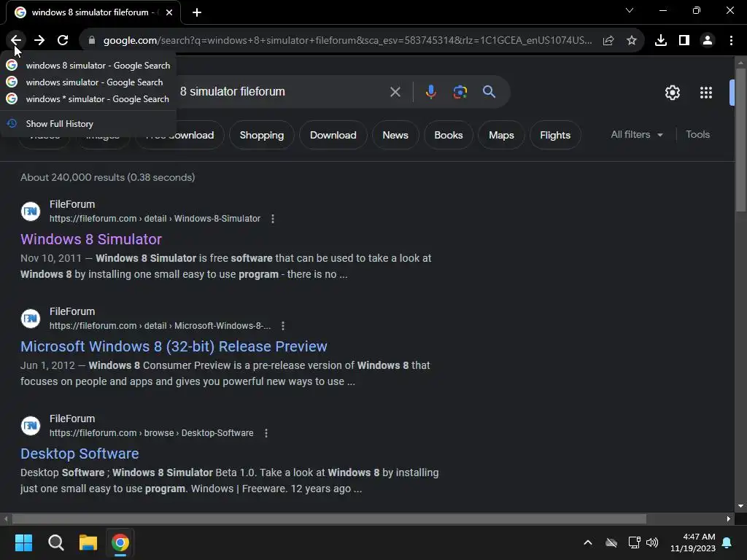Start voice search with microphone icon

(430, 92)
